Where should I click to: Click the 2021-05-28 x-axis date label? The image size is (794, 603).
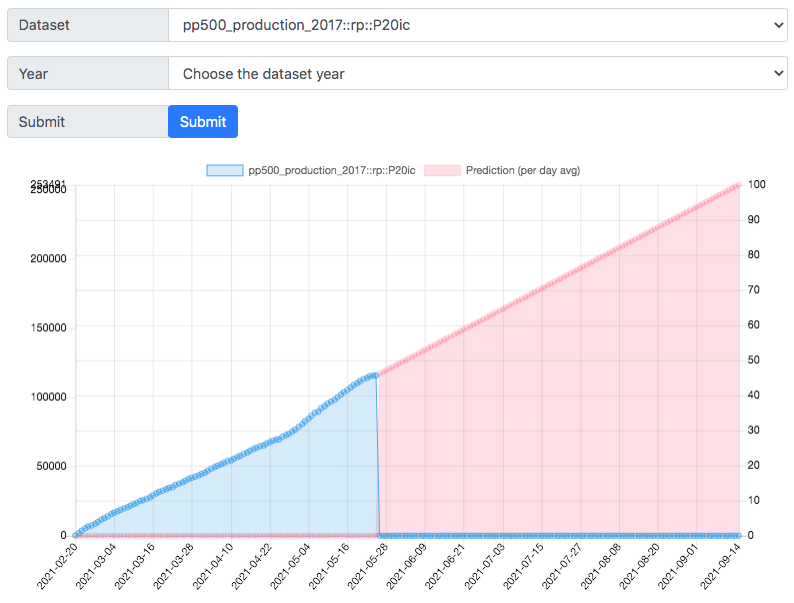point(369,566)
